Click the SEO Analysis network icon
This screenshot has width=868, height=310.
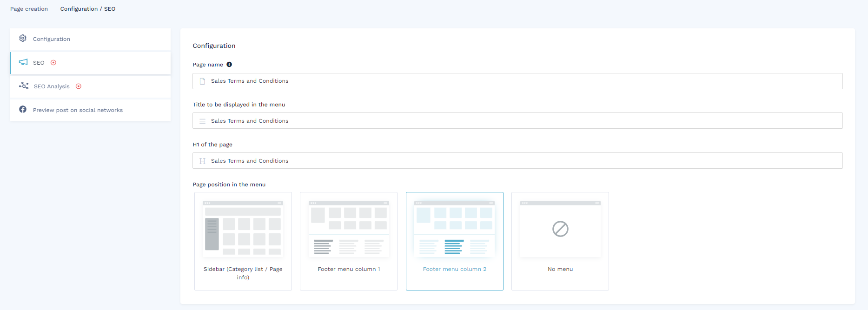tap(24, 86)
